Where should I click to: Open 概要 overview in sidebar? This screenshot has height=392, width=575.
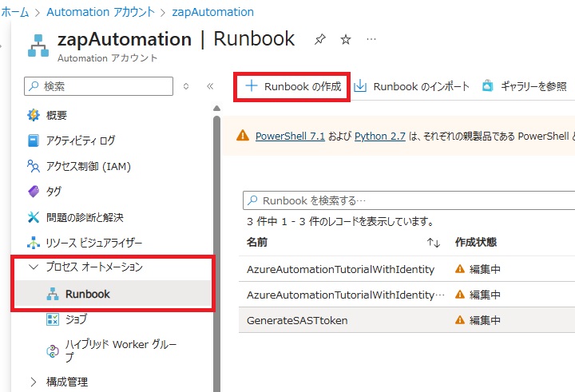tap(56, 115)
